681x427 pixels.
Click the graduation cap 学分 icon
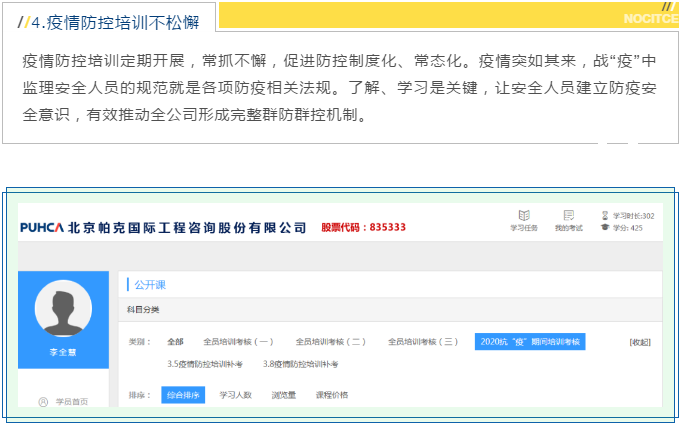[604, 228]
